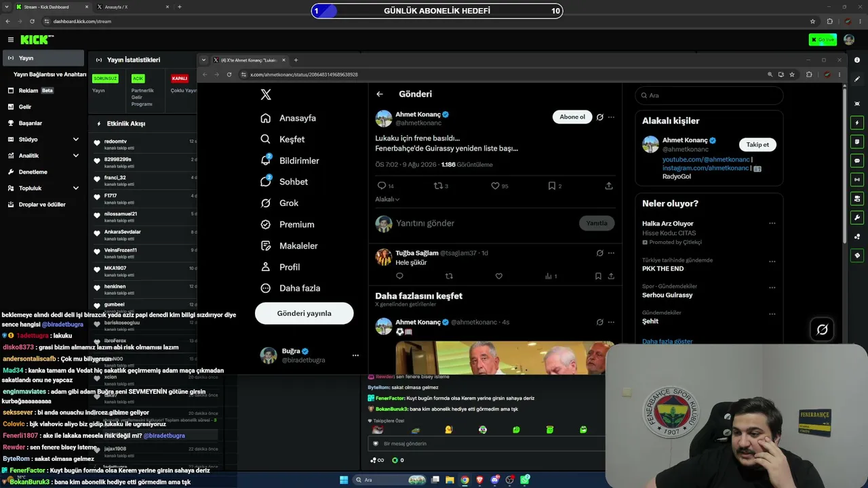Open the Alakalı replies sort dropdown
The height and width of the screenshot is (488, 868).
pyautogui.click(x=387, y=199)
